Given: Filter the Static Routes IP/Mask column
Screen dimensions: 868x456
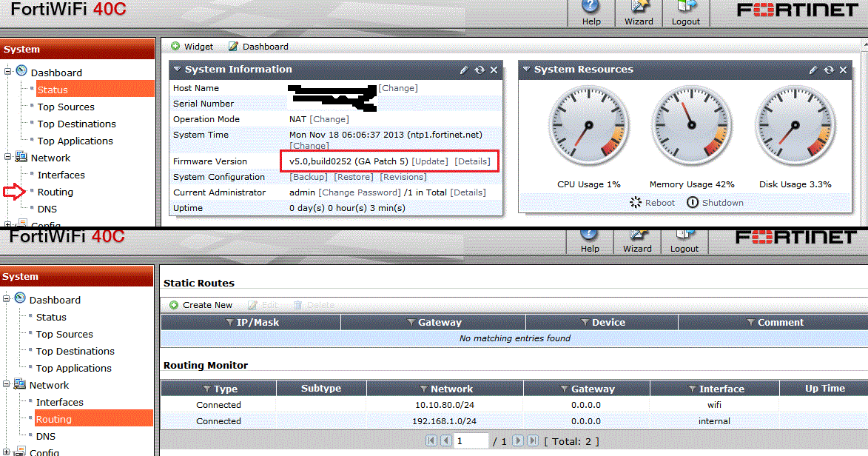Looking at the screenshot, I should pyautogui.click(x=229, y=323).
